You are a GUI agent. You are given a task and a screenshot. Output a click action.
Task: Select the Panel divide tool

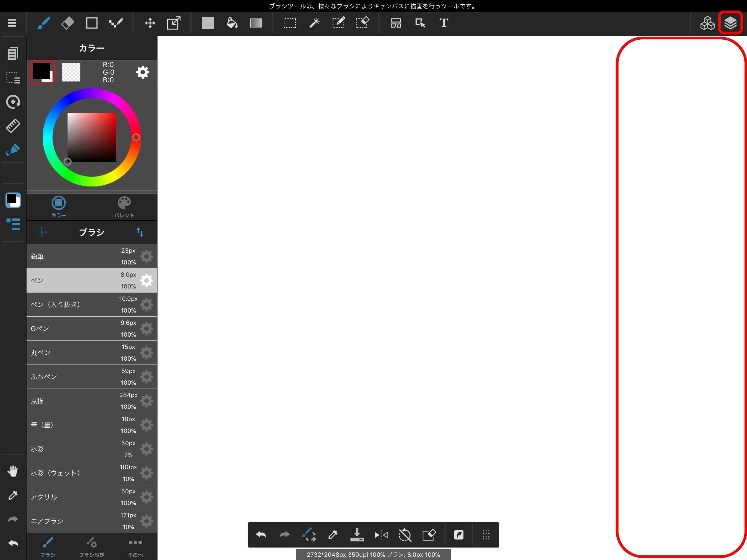[x=396, y=23]
